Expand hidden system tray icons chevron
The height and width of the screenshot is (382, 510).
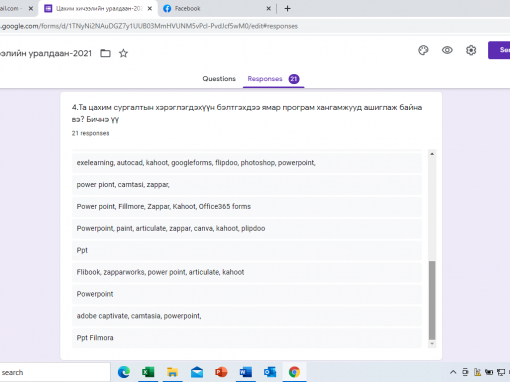(x=453, y=372)
